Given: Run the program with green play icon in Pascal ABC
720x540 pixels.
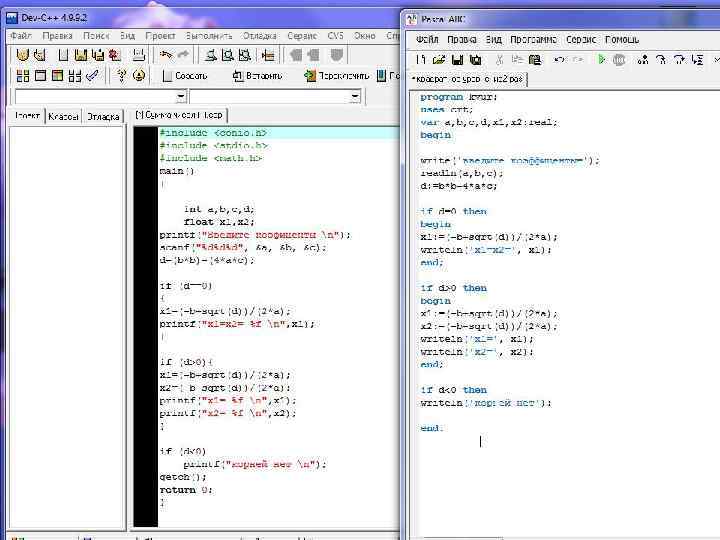Looking at the screenshot, I should tap(601, 59).
